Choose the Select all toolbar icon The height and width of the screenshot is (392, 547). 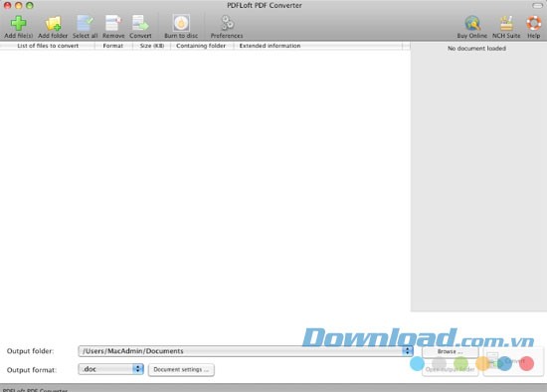coord(86,23)
